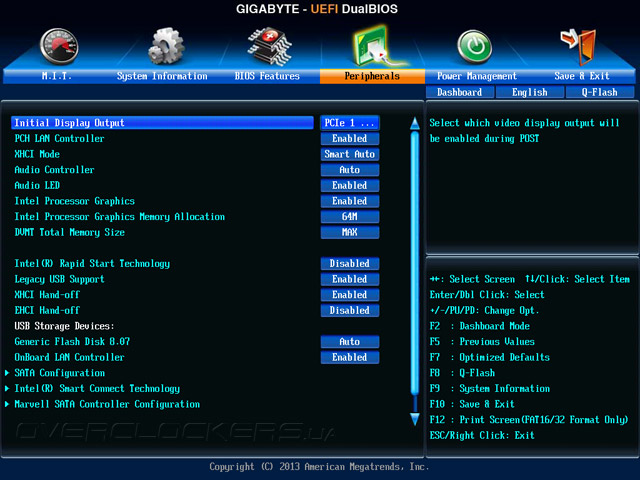Viewport: 640px width, 480px height.
Task: Open DVMT Total Memory Size MAX dropdown
Action: pos(349,232)
